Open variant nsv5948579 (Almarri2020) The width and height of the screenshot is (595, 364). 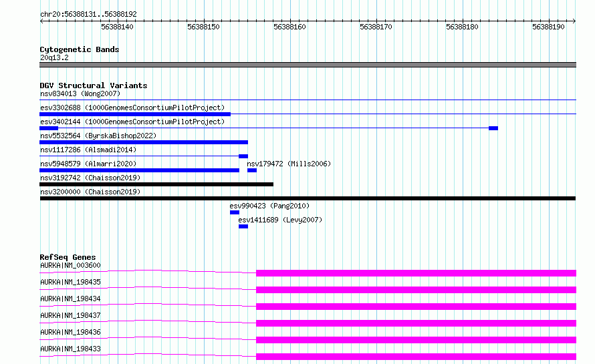point(88,164)
